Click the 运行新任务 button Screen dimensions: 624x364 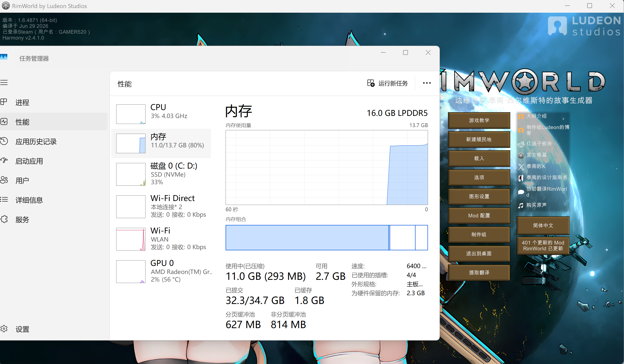click(387, 83)
